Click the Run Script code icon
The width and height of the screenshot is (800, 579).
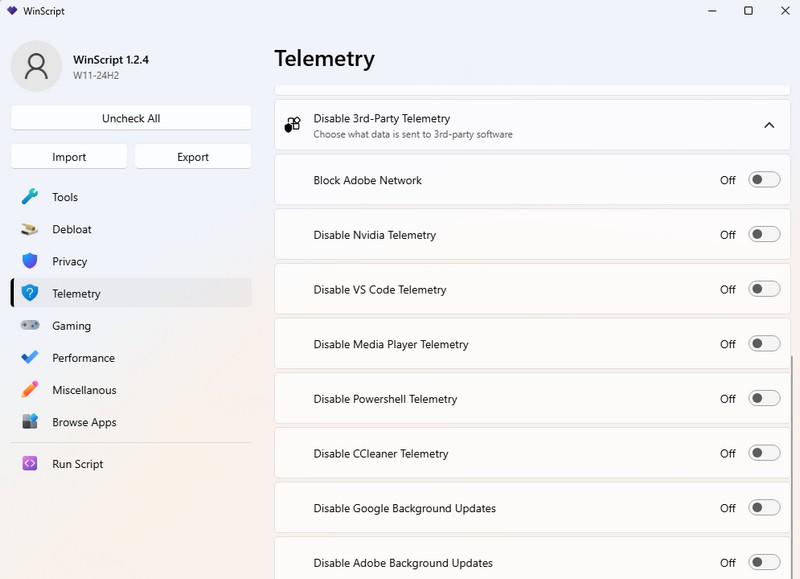[30, 464]
